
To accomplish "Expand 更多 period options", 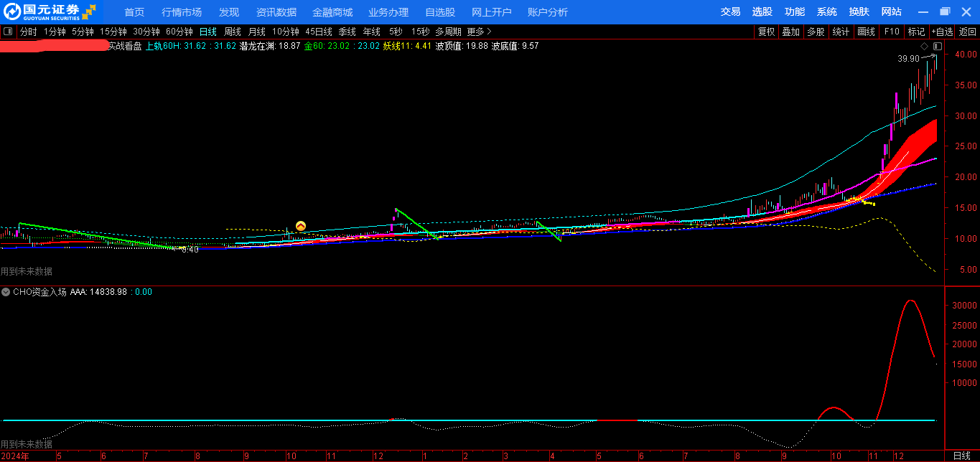I will (x=479, y=32).
